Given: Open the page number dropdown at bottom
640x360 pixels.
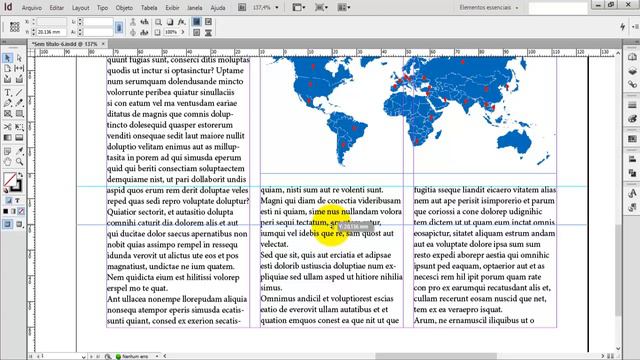Looking at the screenshot, I should point(83,356).
